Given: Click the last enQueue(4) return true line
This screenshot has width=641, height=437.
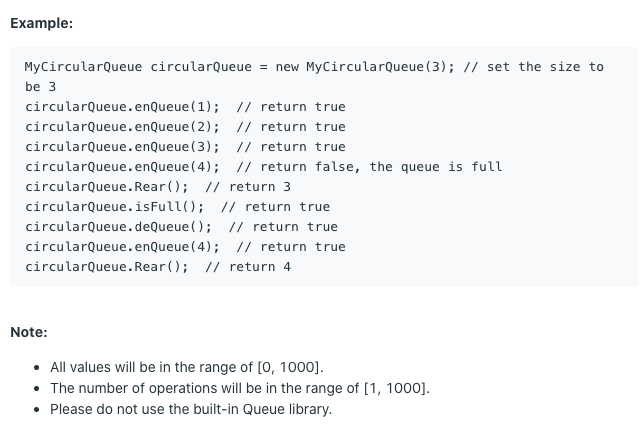Looking at the screenshot, I should (185, 247).
